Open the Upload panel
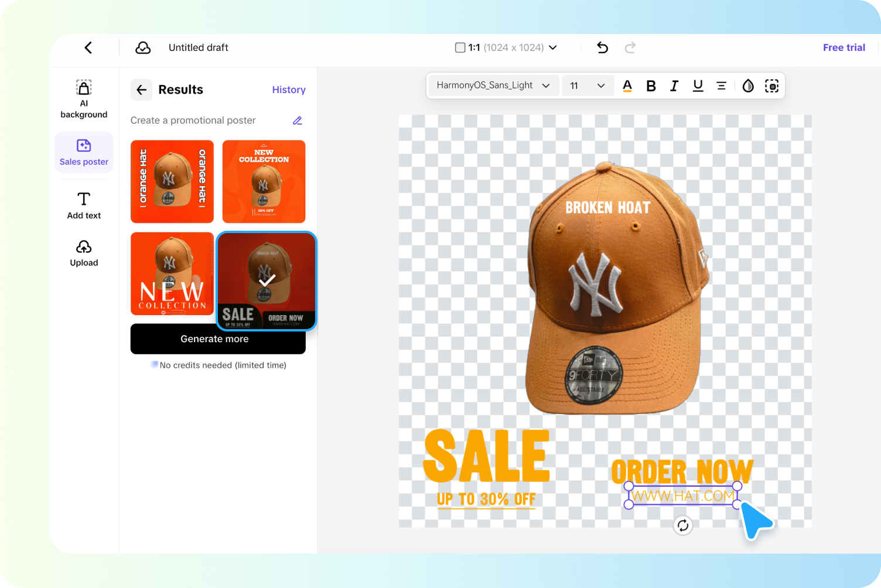The image size is (881, 588). coord(84,253)
